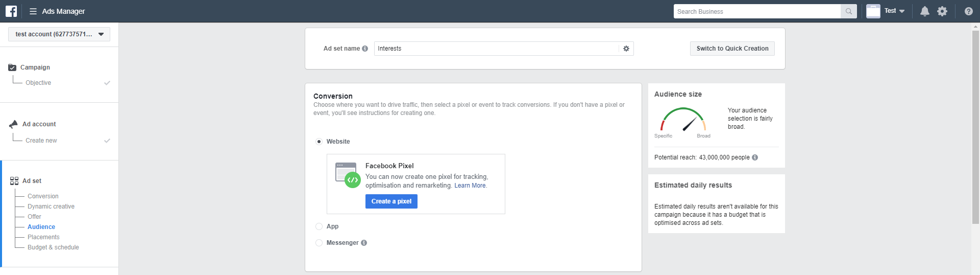Click the Facebook logo icon
980x275 pixels.
tap(11, 11)
